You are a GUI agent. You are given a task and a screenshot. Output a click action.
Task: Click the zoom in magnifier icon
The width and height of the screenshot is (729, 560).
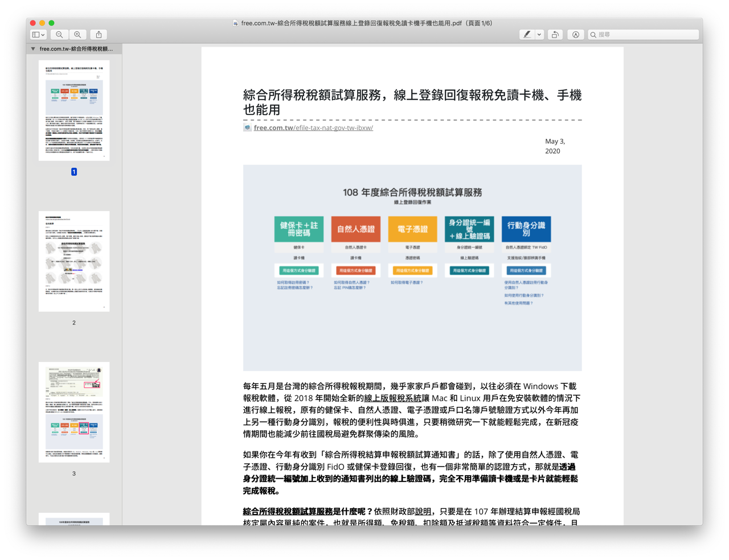click(78, 35)
